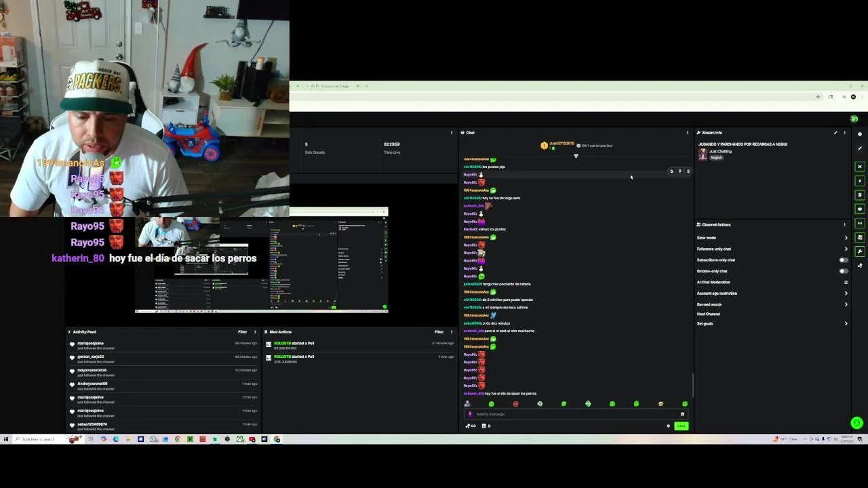Open Activity Feed Filter dropdown

[x=242, y=332]
